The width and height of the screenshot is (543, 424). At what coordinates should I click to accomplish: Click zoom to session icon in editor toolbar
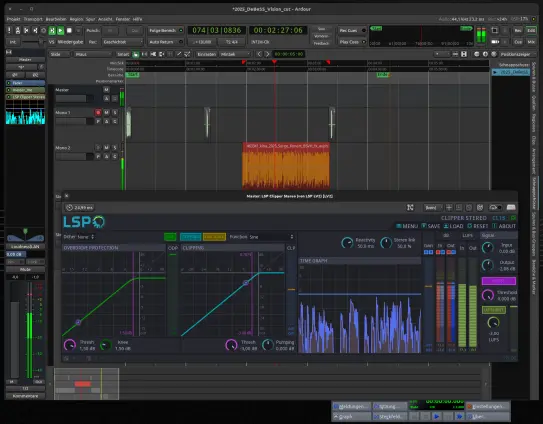coord(494,54)
